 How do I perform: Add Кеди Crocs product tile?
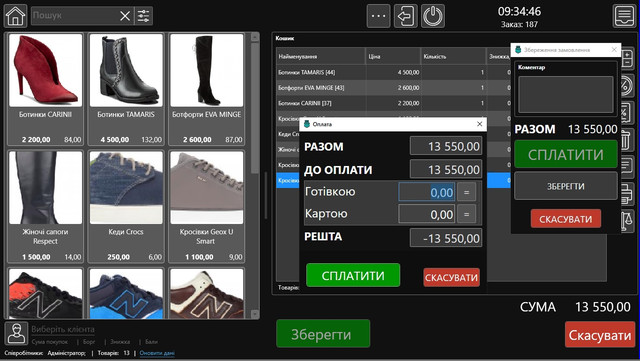(126, 207)
